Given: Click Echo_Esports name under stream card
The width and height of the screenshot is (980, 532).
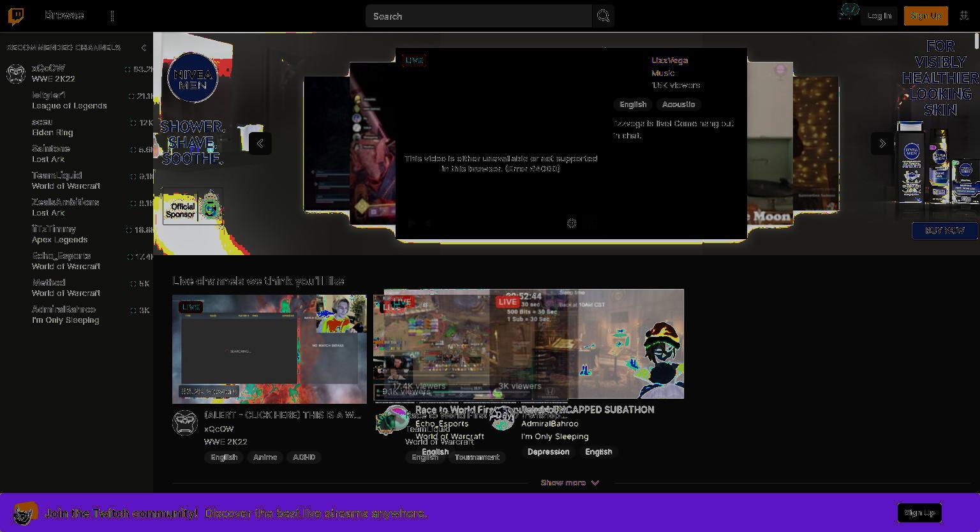Looking at the screenshot, I should [x=442, y=424].
